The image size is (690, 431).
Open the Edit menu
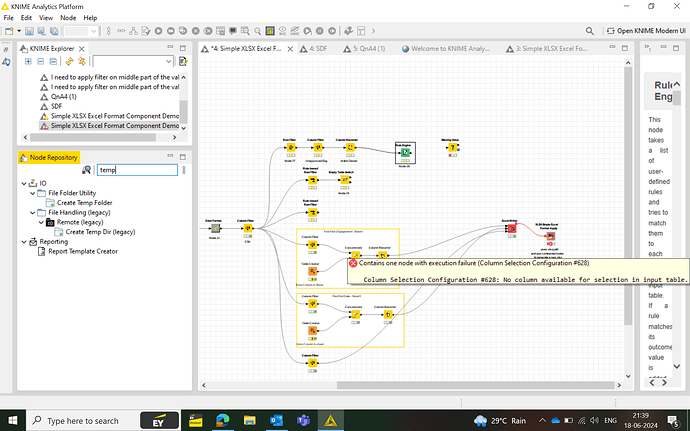click(26, 18)
